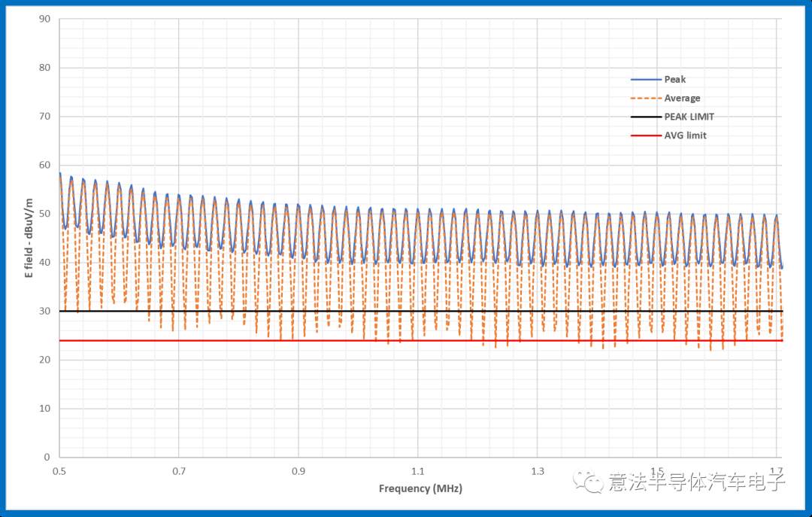The height and width of the screenshot is (517, 812).
Task: Click the 0.5 label on frequency axis
Action: [x=59, y=470]
